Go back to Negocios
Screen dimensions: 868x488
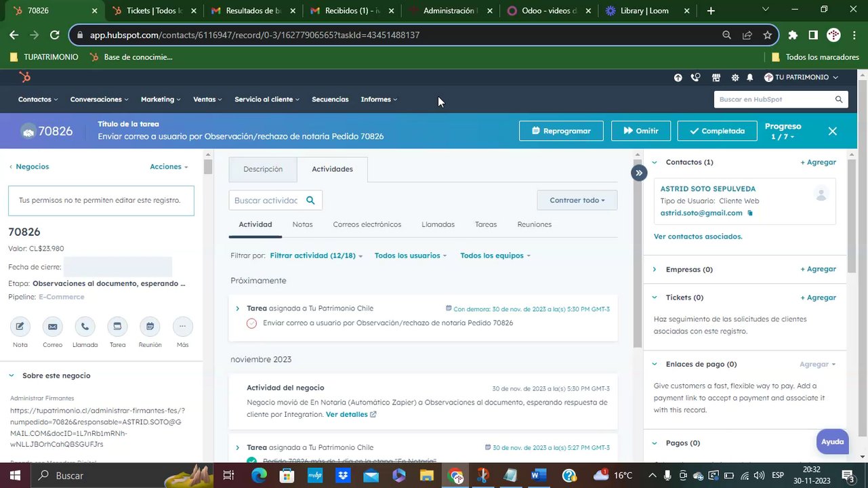point(29,166)
